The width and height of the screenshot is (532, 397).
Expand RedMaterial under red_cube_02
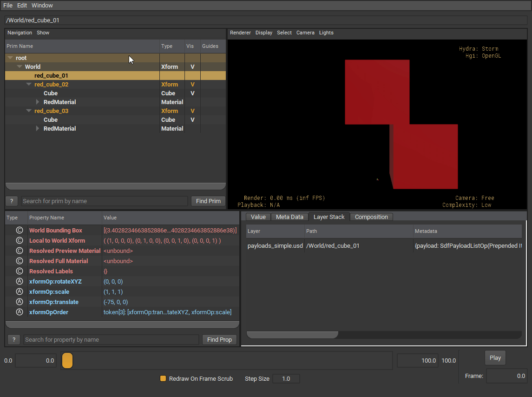pos(38,102)
